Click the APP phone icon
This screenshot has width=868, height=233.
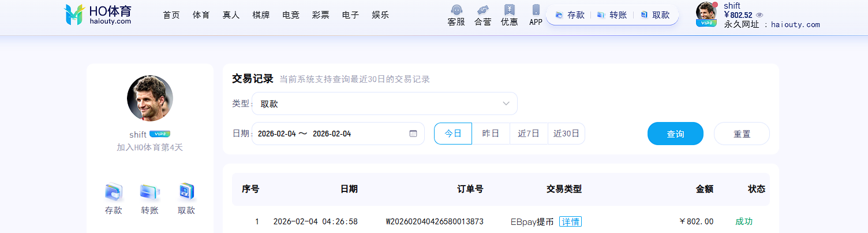pos(536,11)
